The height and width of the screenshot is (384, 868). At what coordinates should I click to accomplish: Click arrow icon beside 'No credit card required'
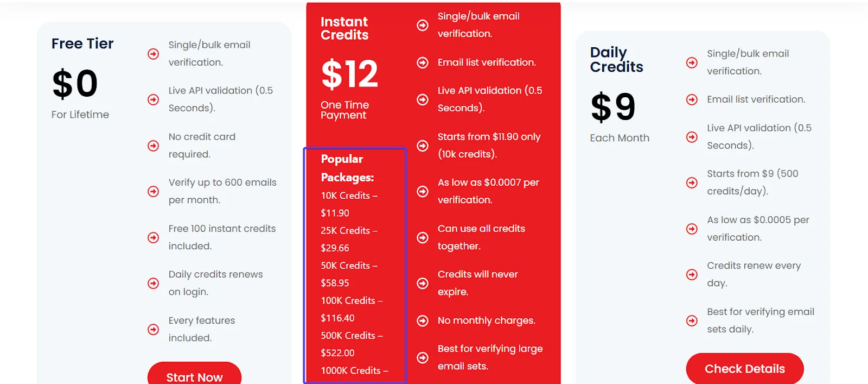click(154, 146)
